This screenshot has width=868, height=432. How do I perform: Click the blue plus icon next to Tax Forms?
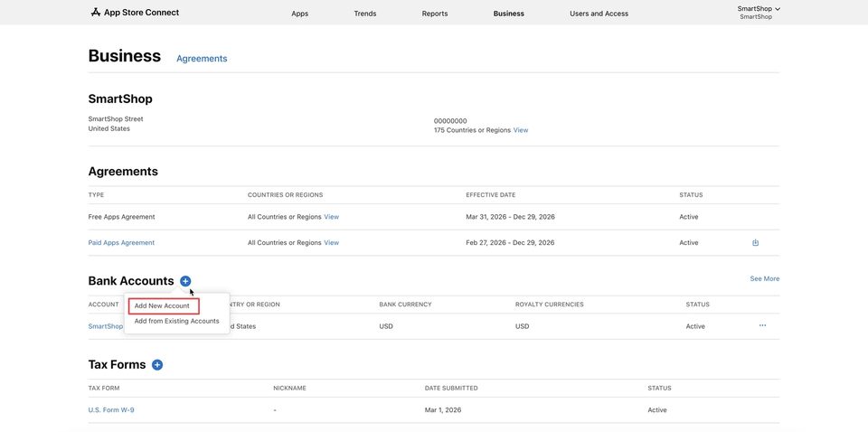tap(157, 365)
